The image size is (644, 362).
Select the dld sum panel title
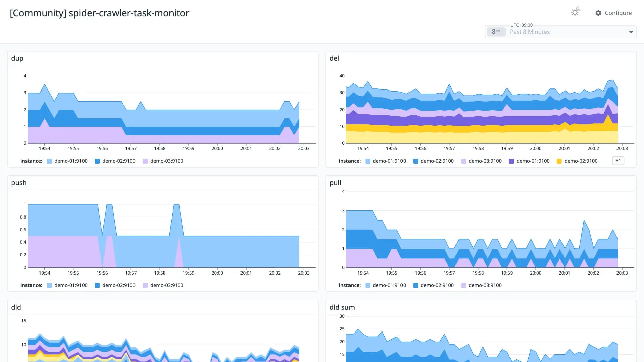coord(342,307)
